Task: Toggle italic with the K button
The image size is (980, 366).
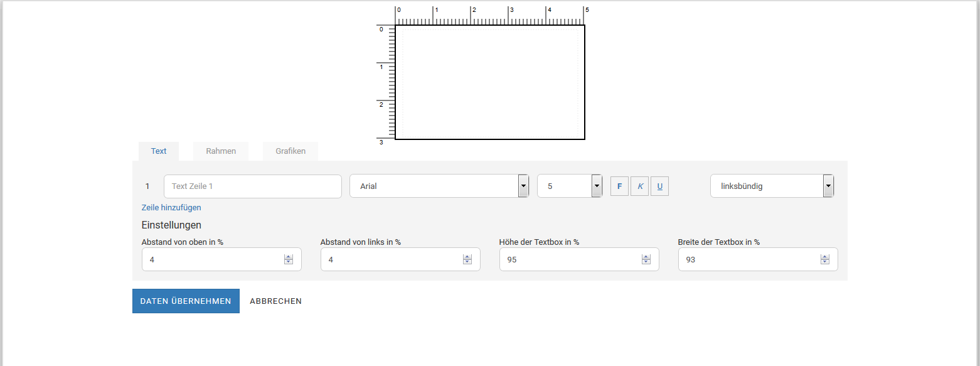Action: (639, 186)
